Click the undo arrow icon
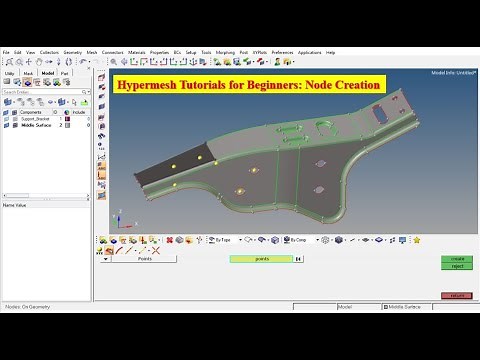Viewport: 480px width, 360px height. pos(83,61)
